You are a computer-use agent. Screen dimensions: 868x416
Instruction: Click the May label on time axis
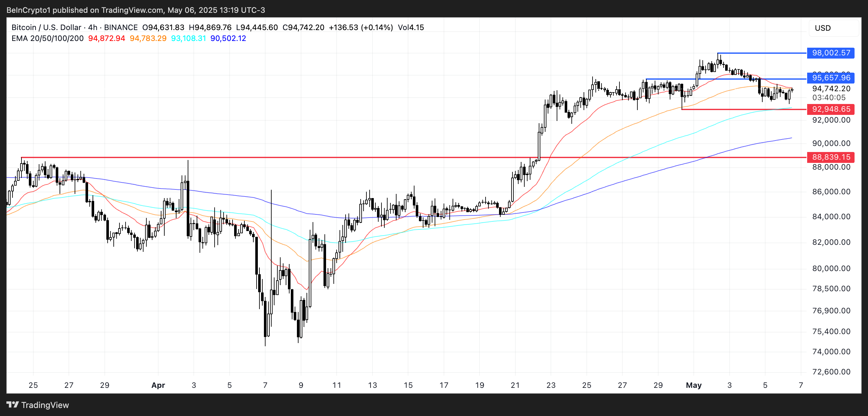(x=693, y=385)
